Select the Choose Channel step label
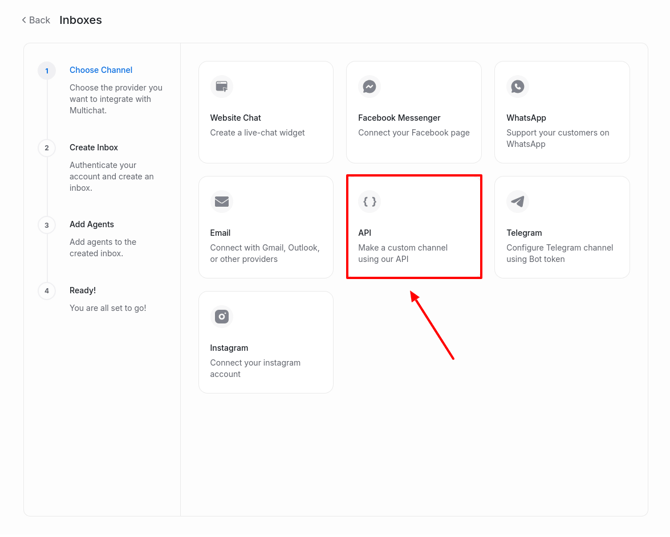 (101, 70)
